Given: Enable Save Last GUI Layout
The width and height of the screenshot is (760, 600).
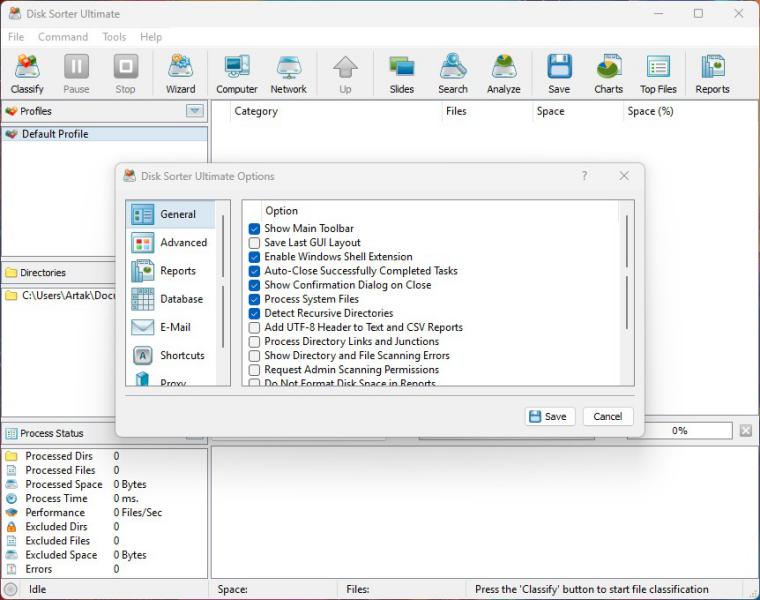Looking at the screenshot, I should click(x=254, y=243).
